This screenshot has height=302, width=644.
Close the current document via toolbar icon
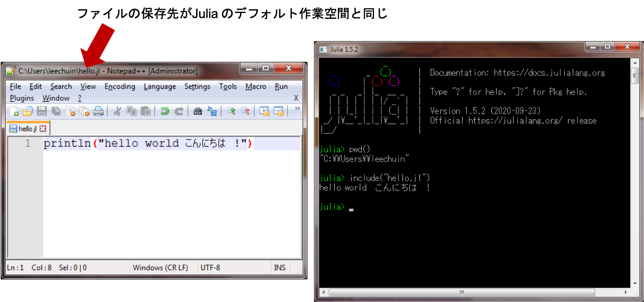pyautogui.click(x=70, y=111)
